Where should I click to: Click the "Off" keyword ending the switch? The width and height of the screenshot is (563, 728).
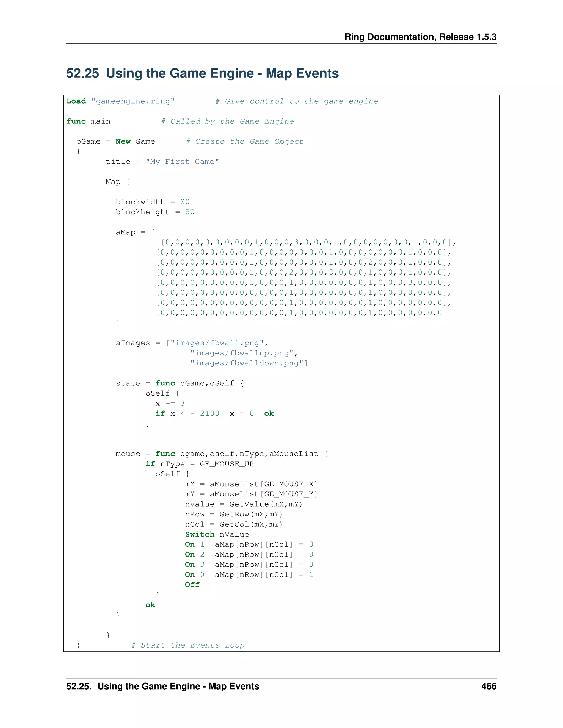[x=192, y=585]
